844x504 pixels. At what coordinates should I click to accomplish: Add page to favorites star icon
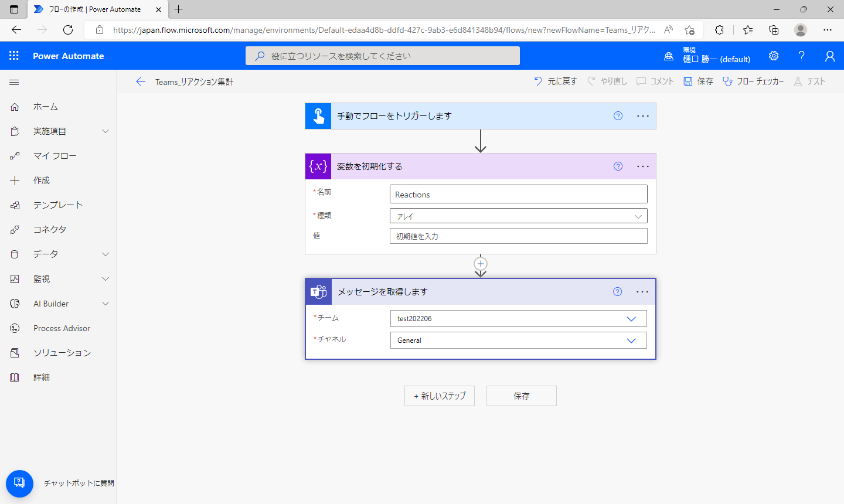tap(689, 30)
